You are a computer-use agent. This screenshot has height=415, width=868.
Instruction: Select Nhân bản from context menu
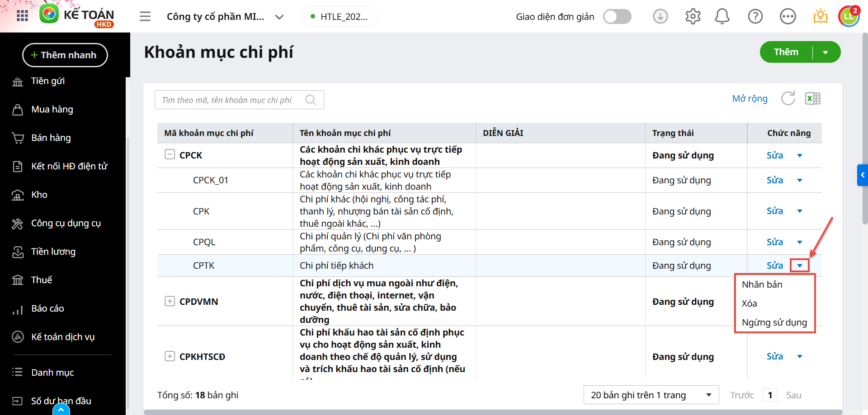pos(762,284)
